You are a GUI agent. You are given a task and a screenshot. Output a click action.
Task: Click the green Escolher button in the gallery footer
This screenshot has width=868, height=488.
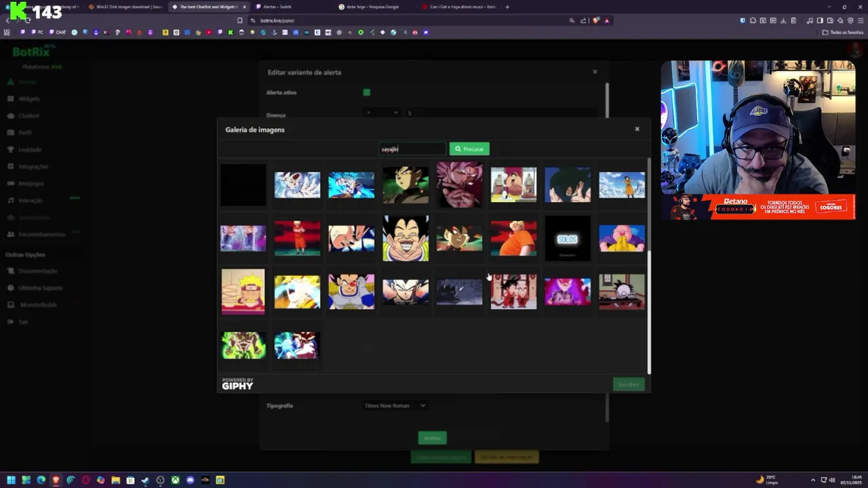click(x=629, y=384)
